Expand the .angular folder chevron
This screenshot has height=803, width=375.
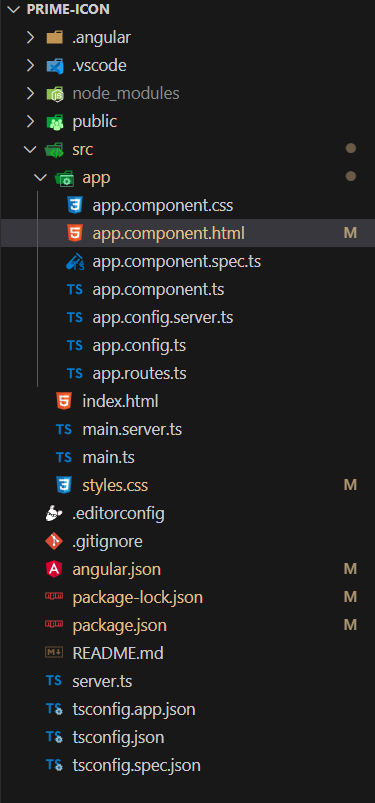click(30, 37)
